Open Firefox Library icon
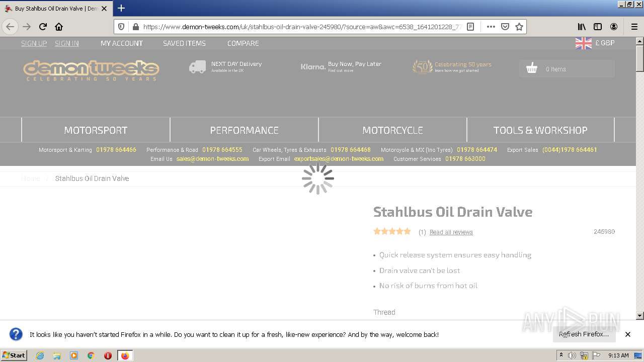This screenshot has width=644, height=362. tap(582, 27)
